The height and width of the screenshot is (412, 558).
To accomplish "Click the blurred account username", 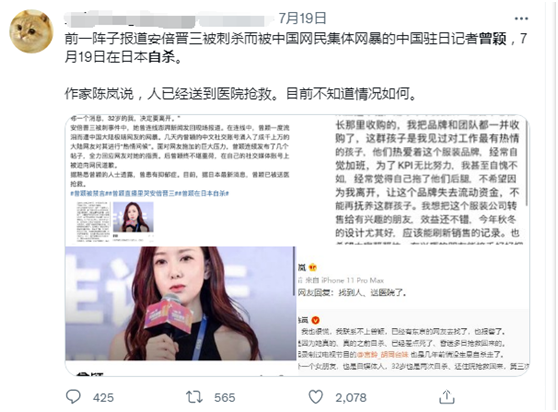I will (x=165, y=20).
